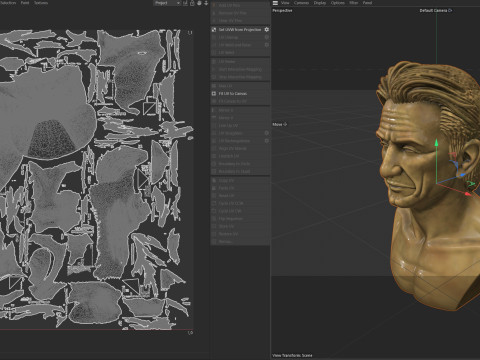Click the green Y-axis arrow handle
This screenshot has height=360, width=480.
436,143
